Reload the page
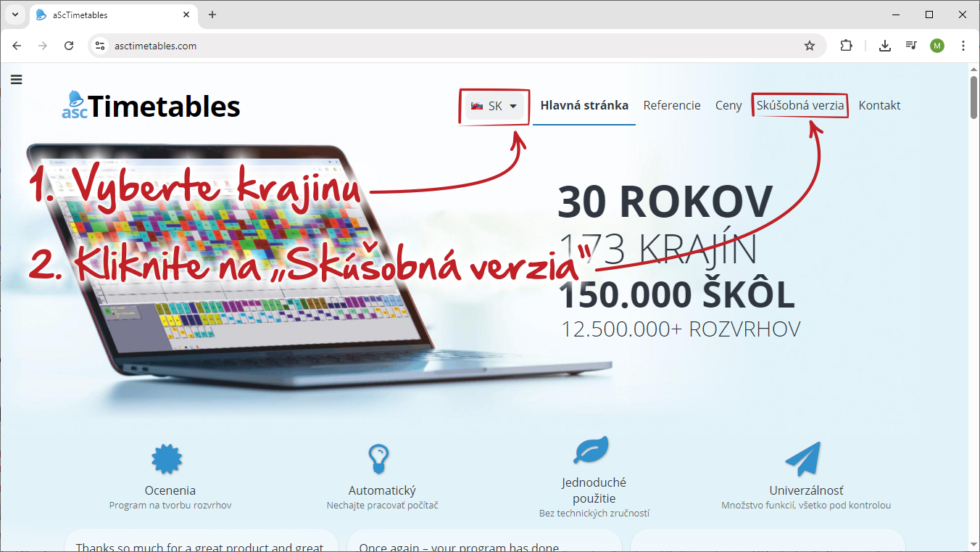980x552 pixels. pyautogui.click(x=69, y=46)
